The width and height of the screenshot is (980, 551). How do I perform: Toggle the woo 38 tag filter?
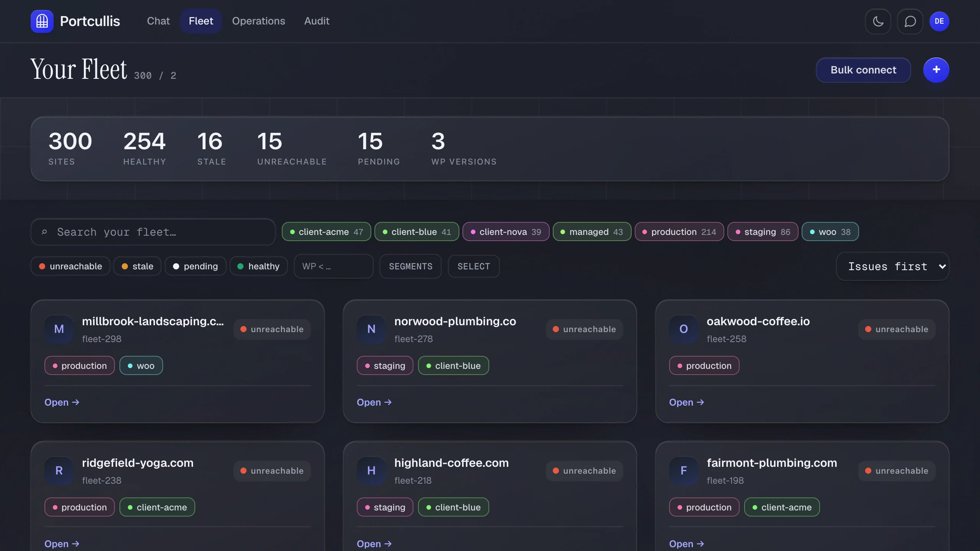[830, 232]
